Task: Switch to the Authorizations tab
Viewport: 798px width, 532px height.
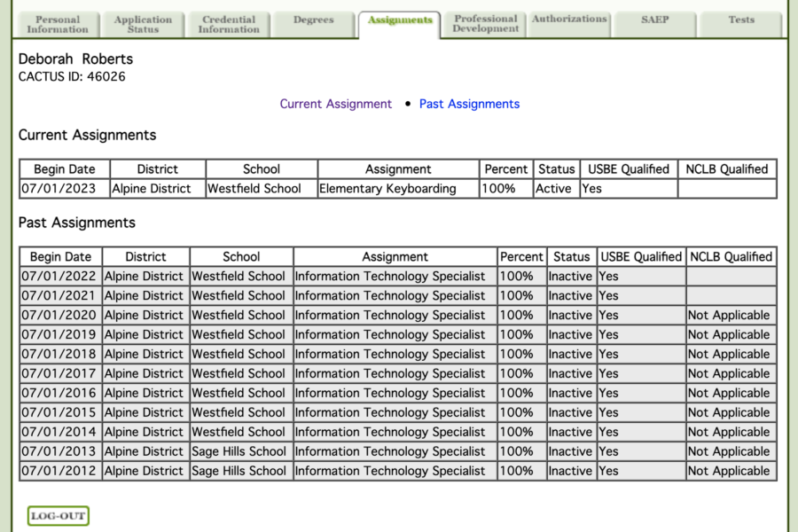Action: pos(569,23)
